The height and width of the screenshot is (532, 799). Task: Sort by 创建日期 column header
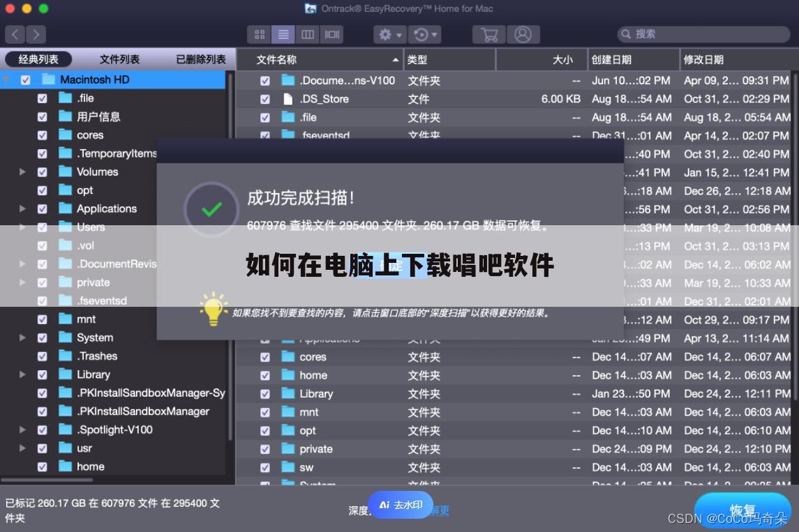click(634, 59)
